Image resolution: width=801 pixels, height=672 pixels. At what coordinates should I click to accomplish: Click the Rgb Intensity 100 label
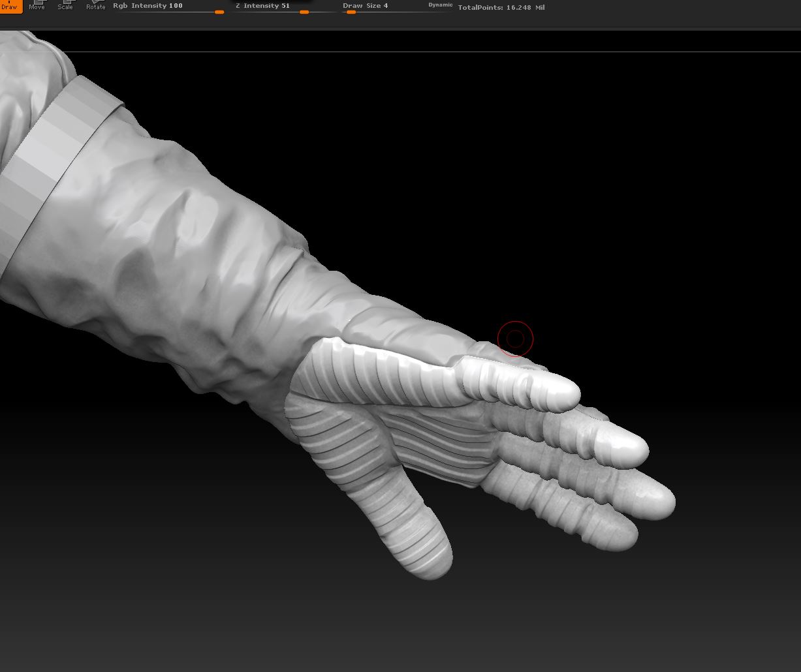(x=148, y=5)
